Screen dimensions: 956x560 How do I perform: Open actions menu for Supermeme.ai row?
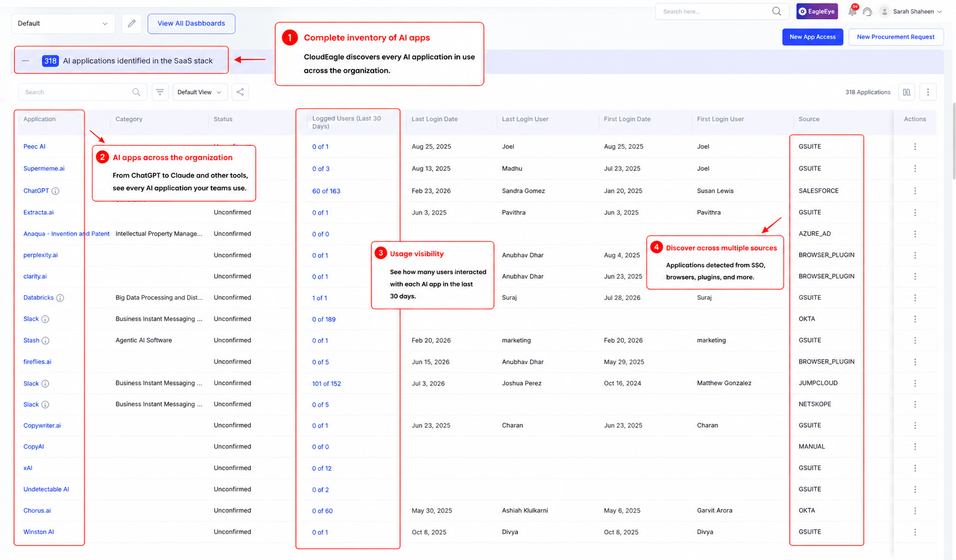915,169
